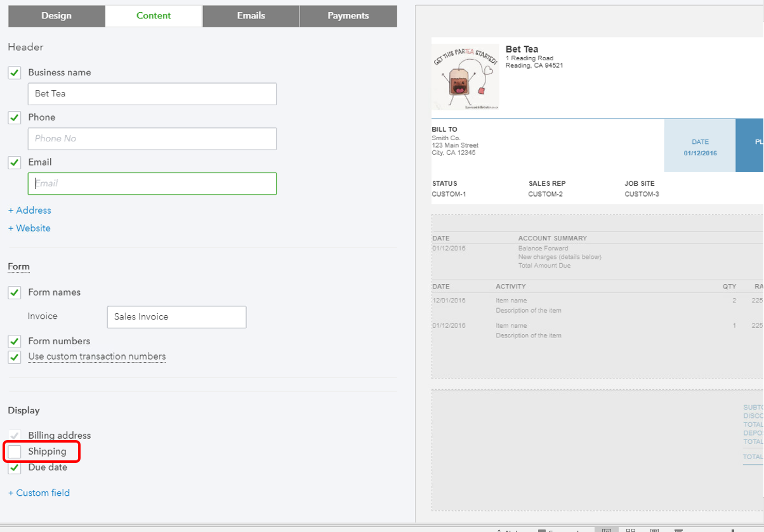The width and height of the screenshot is (764, 532).
Task: Disable the Due date display option
Action: click(14, 467)
